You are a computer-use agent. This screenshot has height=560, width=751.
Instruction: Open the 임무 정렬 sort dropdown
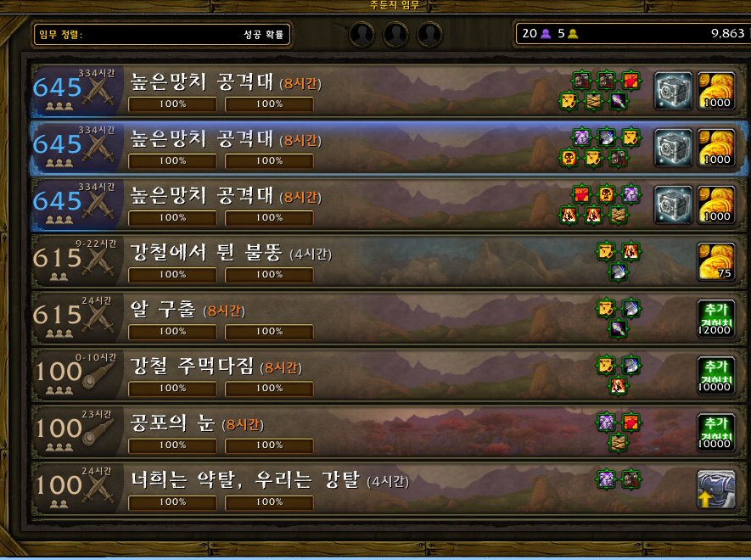162,35
